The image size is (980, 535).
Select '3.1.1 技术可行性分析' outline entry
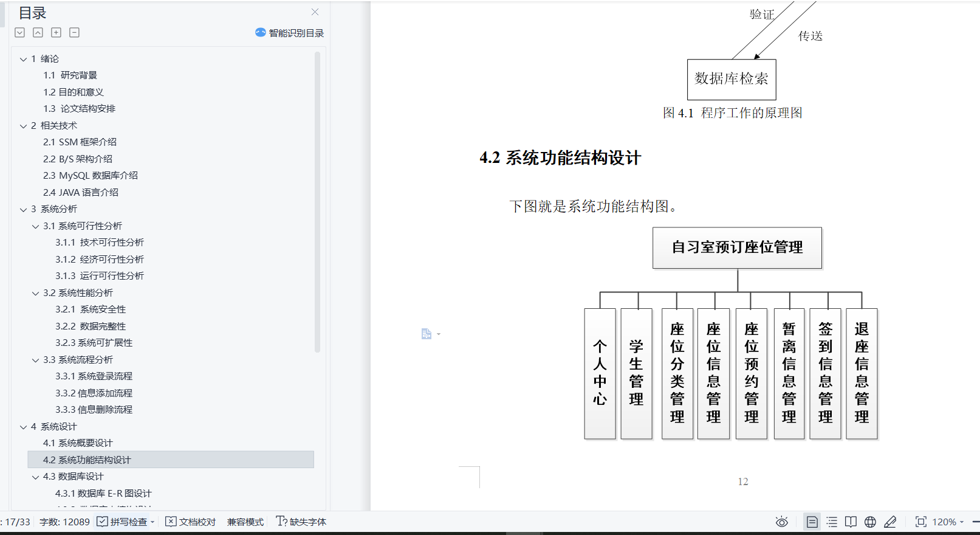click(100, 243)
